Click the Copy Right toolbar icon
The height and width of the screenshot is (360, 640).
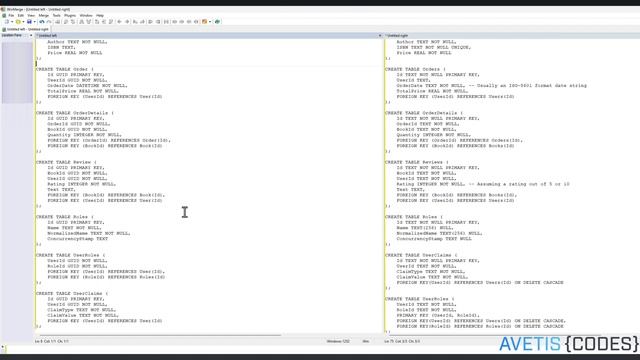coord(120,22)
